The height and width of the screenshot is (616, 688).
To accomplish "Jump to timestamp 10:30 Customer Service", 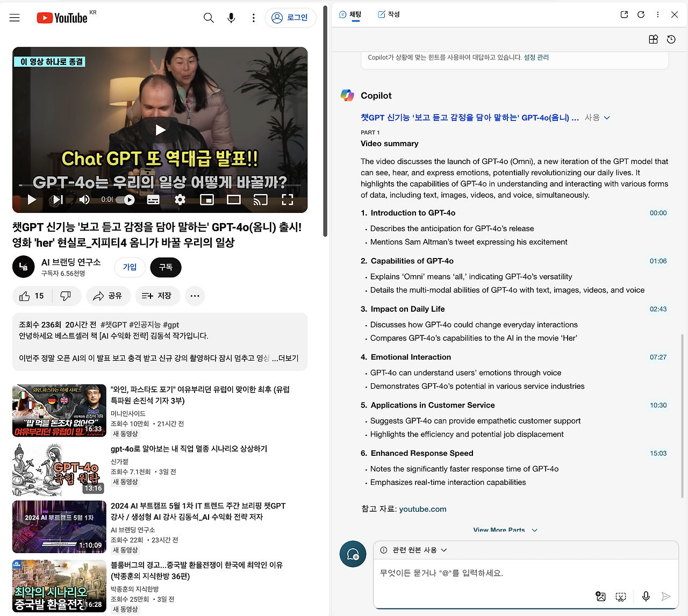I will [x=658, y=405].
